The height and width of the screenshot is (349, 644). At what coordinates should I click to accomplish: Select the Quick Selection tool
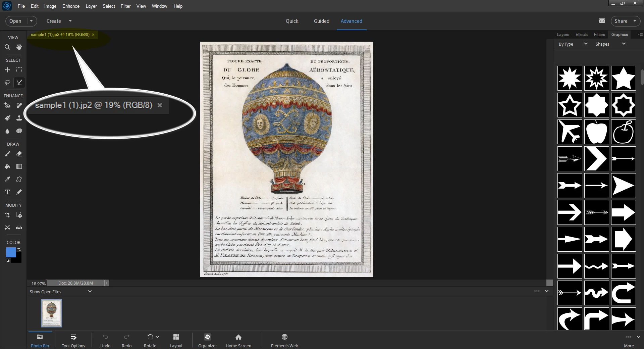point(19,83)
